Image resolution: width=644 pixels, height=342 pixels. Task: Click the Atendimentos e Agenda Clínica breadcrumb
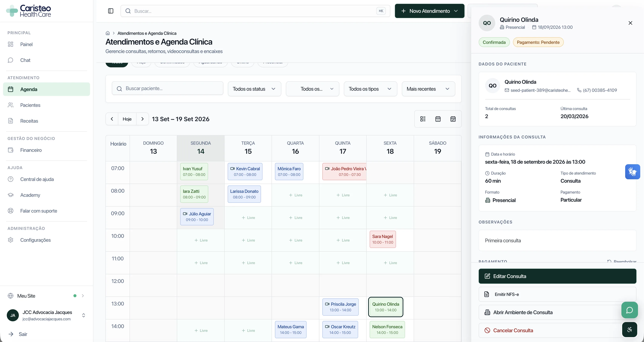pos(147,33)
